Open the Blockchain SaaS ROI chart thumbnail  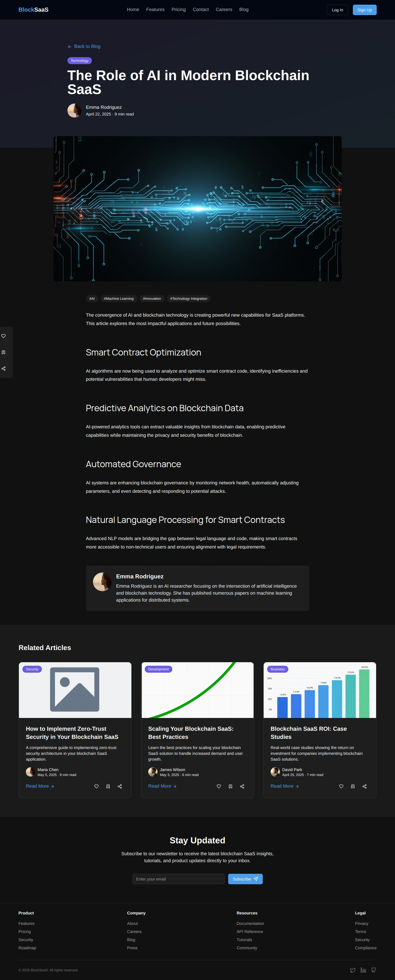click(x=320, y=690)
